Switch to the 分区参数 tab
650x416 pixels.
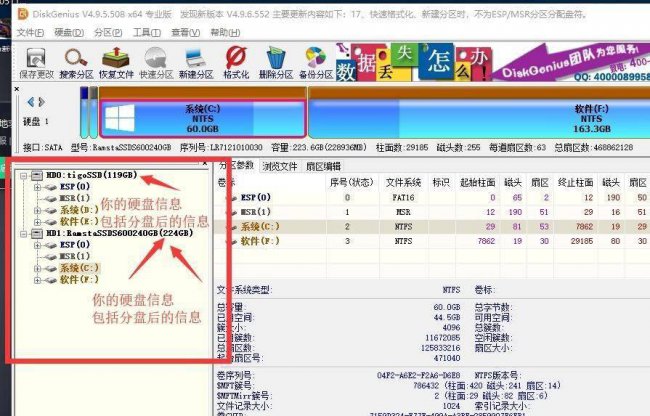click(235, 166)
